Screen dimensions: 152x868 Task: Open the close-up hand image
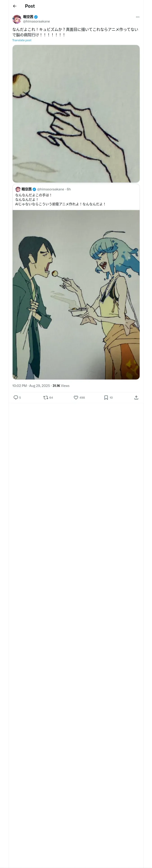click(76, 114)
